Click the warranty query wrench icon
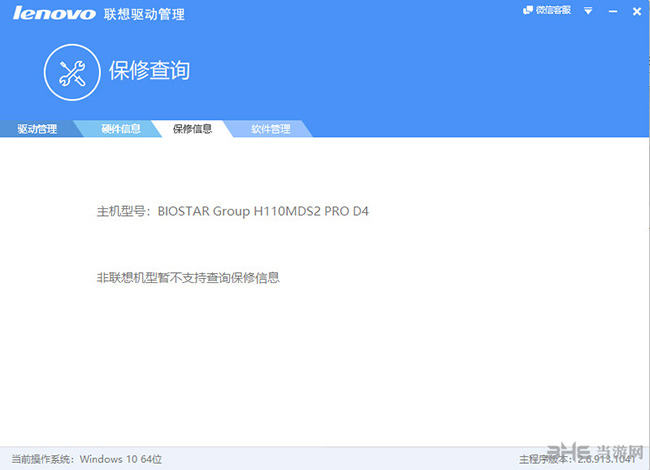This screenshot has height=470, width=650. coord(72,72)
